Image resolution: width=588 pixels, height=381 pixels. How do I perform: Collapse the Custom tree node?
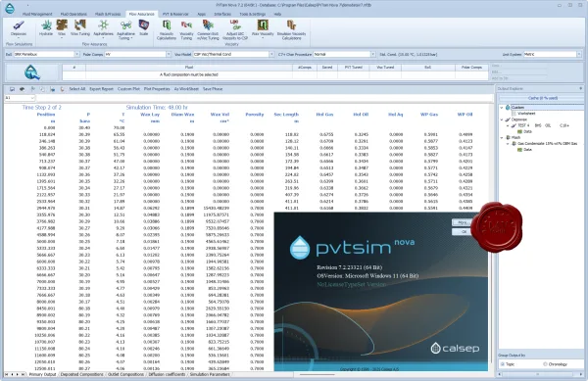click(502, 108)
